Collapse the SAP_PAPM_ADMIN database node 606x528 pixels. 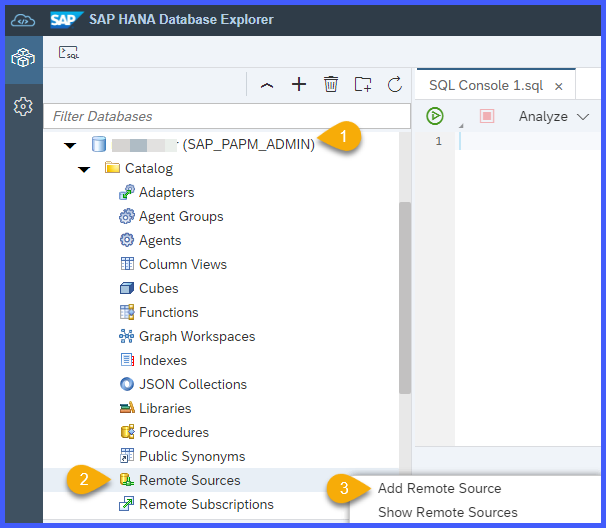point(70,145)
